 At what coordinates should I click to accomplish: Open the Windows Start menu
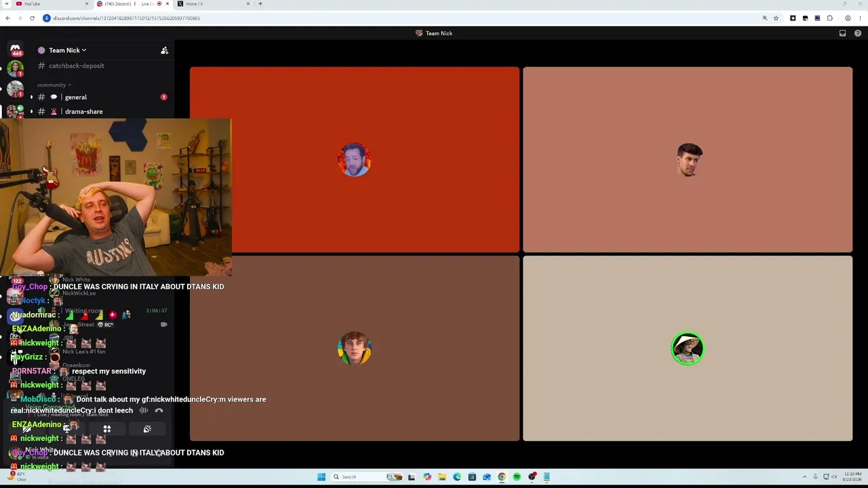321,476
